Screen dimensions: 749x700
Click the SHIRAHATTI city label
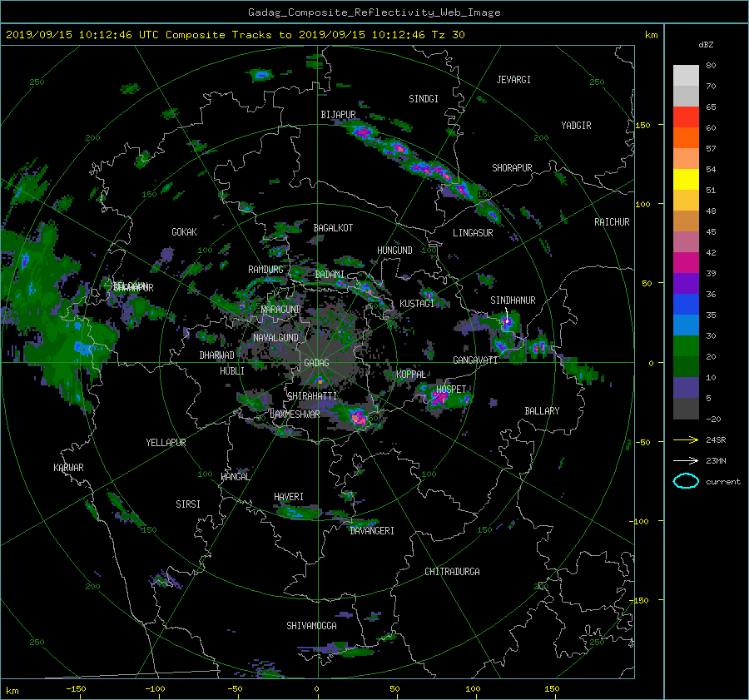pos(312,396)
